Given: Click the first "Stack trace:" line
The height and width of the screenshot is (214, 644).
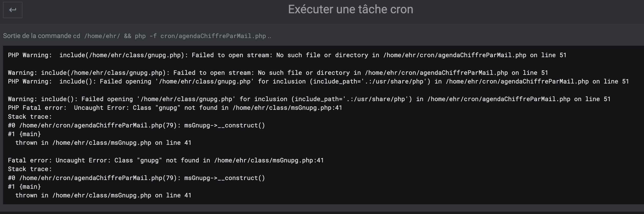Looking at the screenshot, I should point(30,117).
